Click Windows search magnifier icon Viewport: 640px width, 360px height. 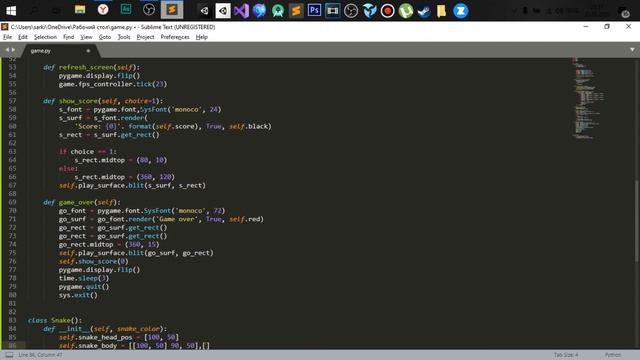[x=34, y=11]
